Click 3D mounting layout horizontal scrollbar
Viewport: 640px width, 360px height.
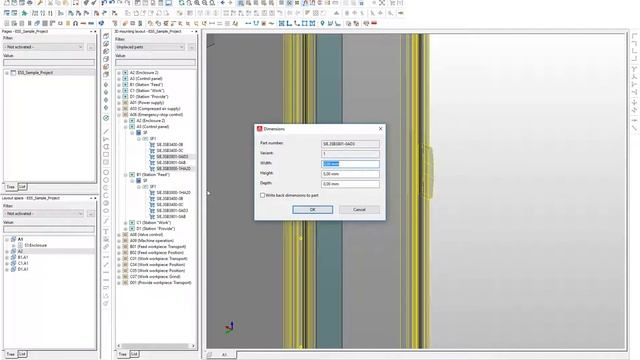click(x=155, y=346)
